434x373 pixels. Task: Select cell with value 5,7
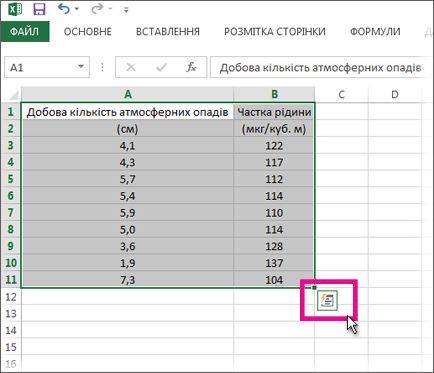pos(128,179)
